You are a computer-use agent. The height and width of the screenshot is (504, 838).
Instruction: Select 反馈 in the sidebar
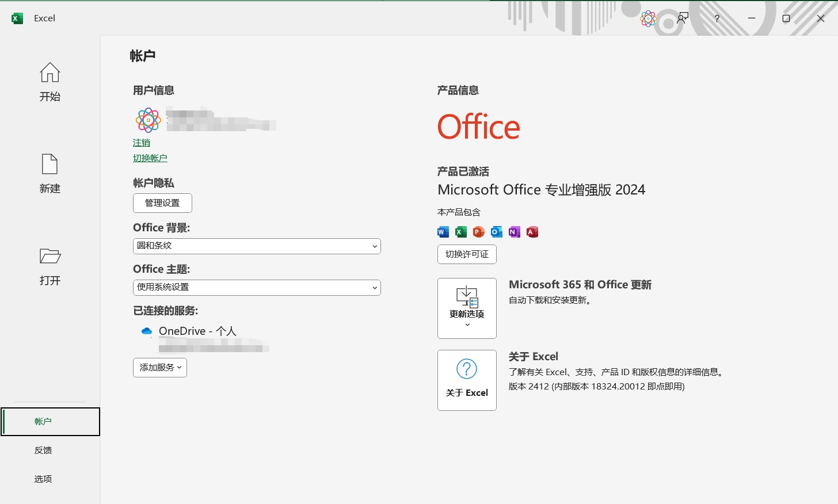43,450
